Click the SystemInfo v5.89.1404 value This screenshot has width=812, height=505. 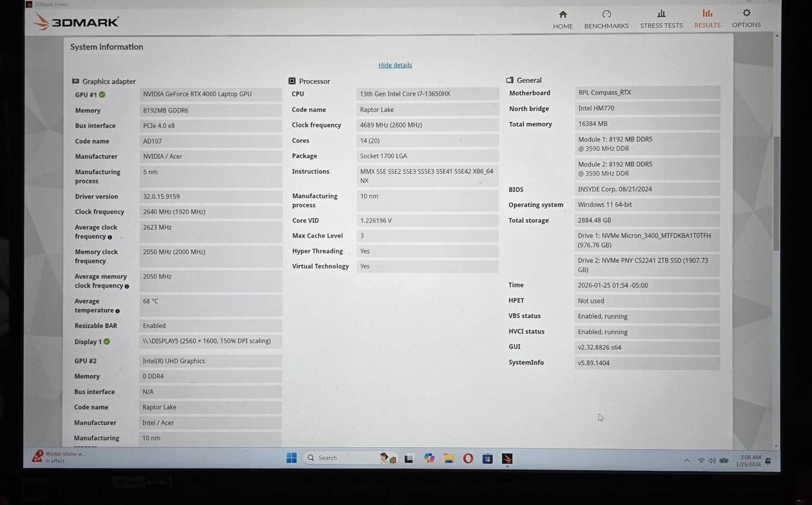pos(647,363)
